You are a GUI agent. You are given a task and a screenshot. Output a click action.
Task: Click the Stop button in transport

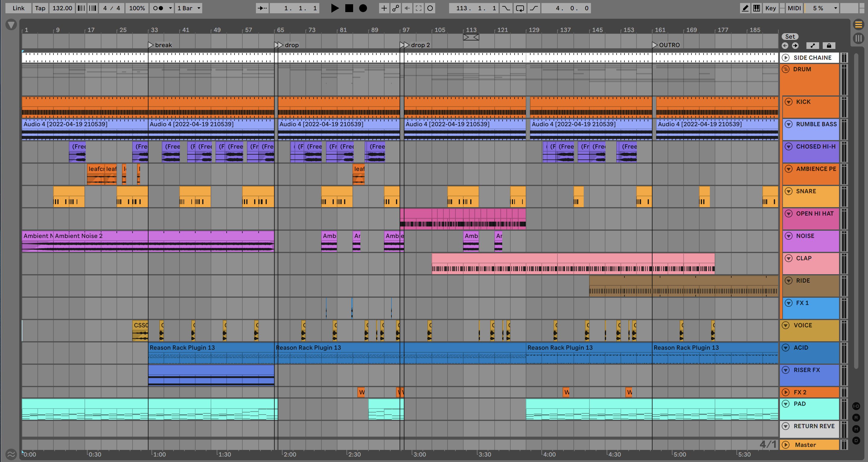[x=349, y=8]
